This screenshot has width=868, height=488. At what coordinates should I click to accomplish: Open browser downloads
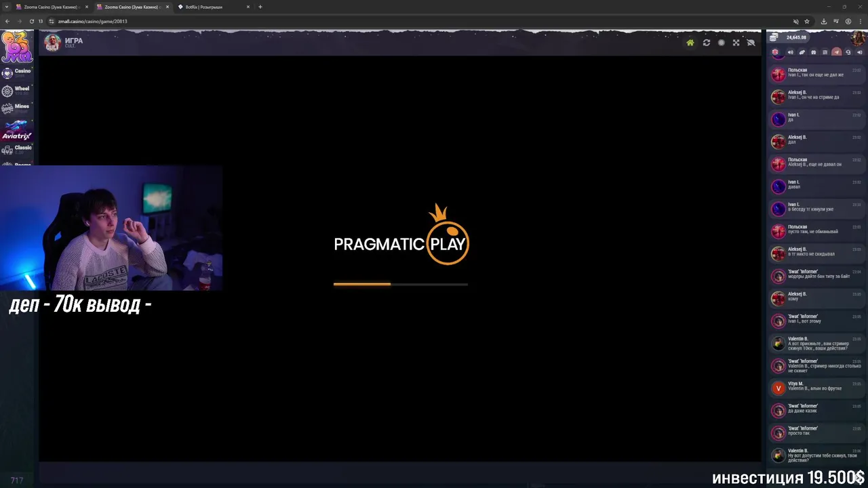[824, 21]
